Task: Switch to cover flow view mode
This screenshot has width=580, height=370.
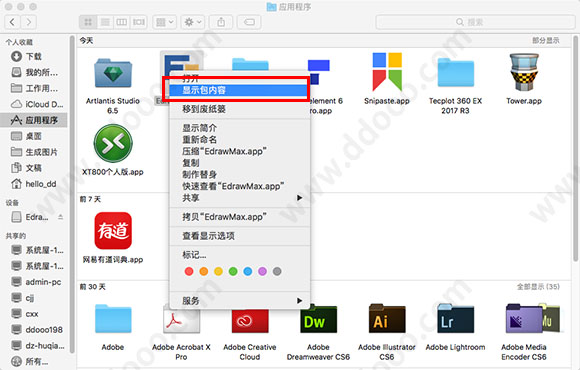Action: [139, 22]
